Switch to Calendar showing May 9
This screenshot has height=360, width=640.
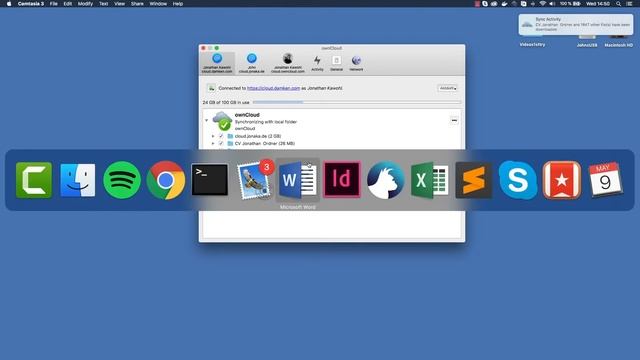606,180
